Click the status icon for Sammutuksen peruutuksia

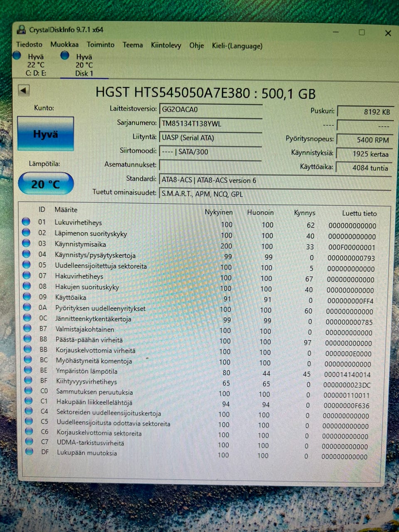tap(28, 390)
